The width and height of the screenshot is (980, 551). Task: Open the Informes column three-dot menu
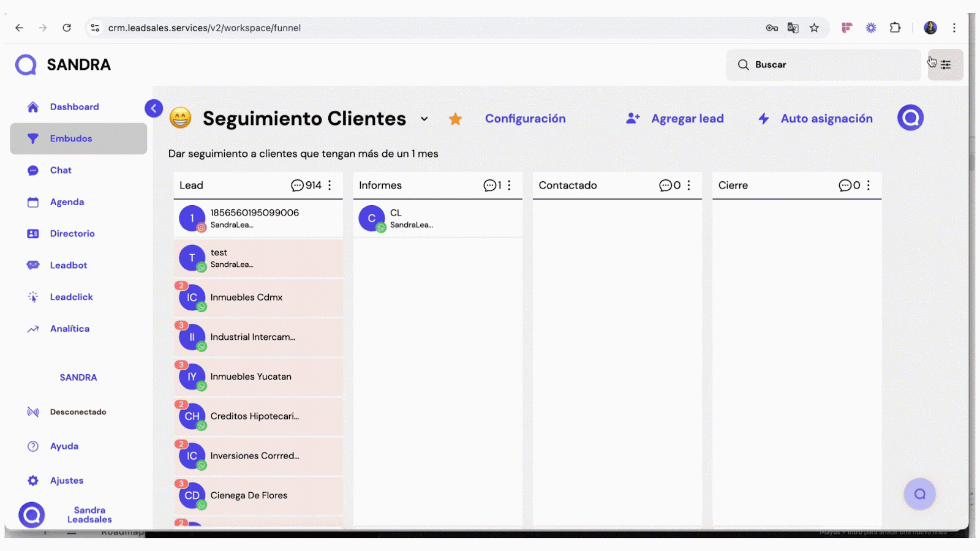pyautogui.click(x=509, y=186)
